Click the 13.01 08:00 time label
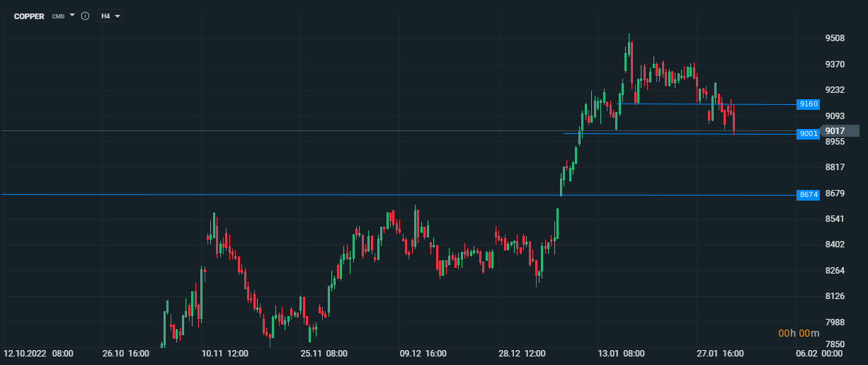 pyautogui.click(x=621, y=353)
